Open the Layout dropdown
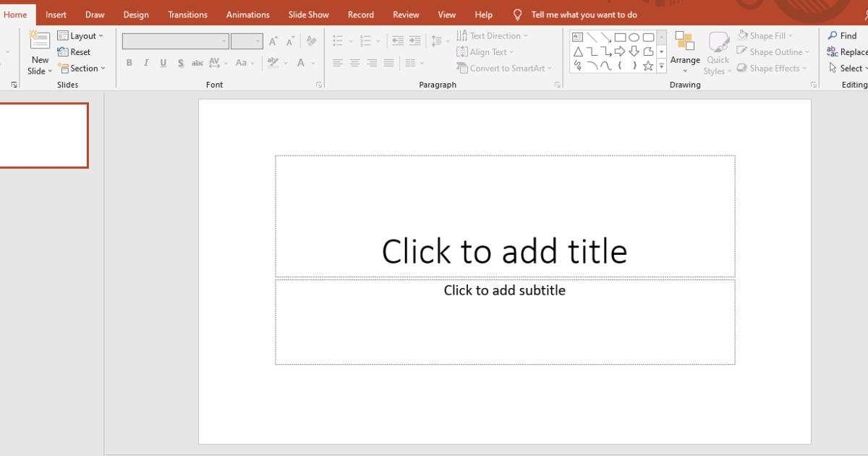This screenshot has height=456, width=868. point(81,35)
